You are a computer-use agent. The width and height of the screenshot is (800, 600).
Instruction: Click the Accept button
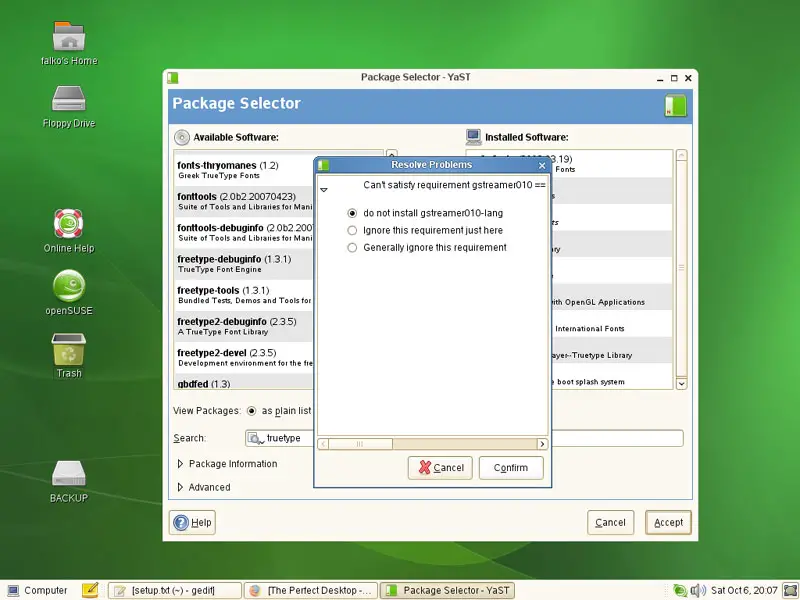pos(668,522)
